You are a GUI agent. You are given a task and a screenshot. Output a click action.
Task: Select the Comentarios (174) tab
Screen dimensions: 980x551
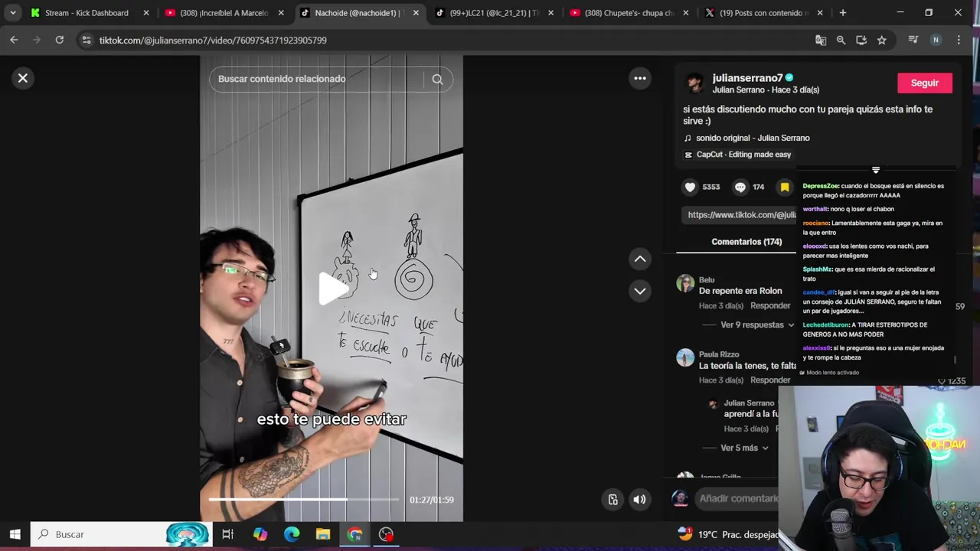pos(746,242)
